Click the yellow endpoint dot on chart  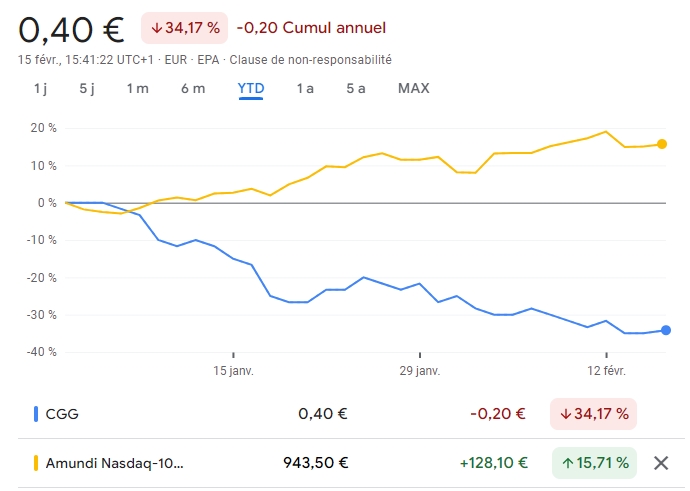click(x=662, y=144)
